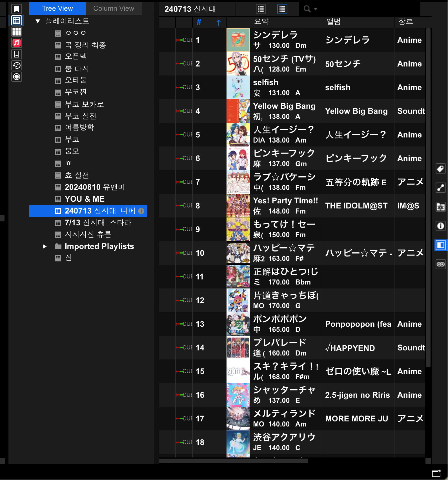Open the histories clock icon
This screenshot has width=448, height=480.
point(17,65)
